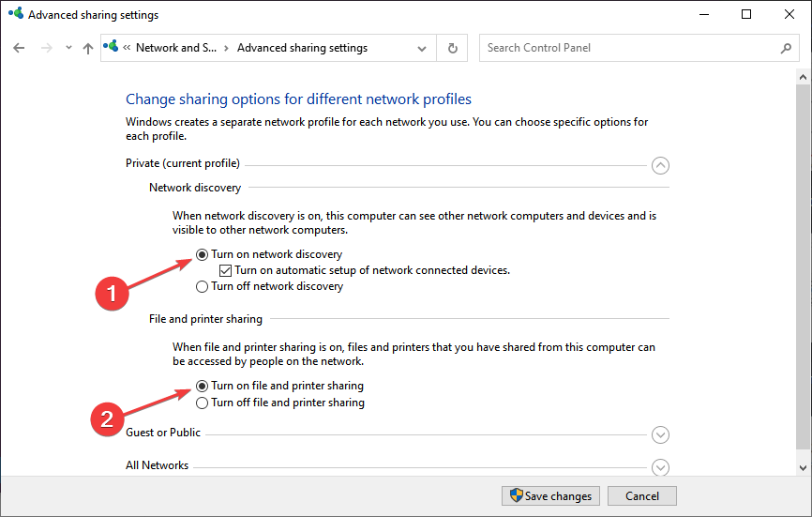Click 'All Networks' heading
Screen dimensions: 812x517
157,465
